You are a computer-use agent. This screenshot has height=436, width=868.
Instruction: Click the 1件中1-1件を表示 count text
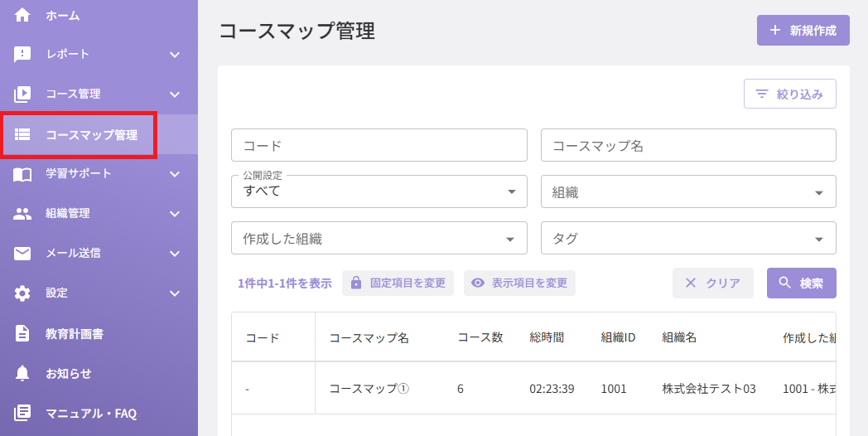point(285,283)
